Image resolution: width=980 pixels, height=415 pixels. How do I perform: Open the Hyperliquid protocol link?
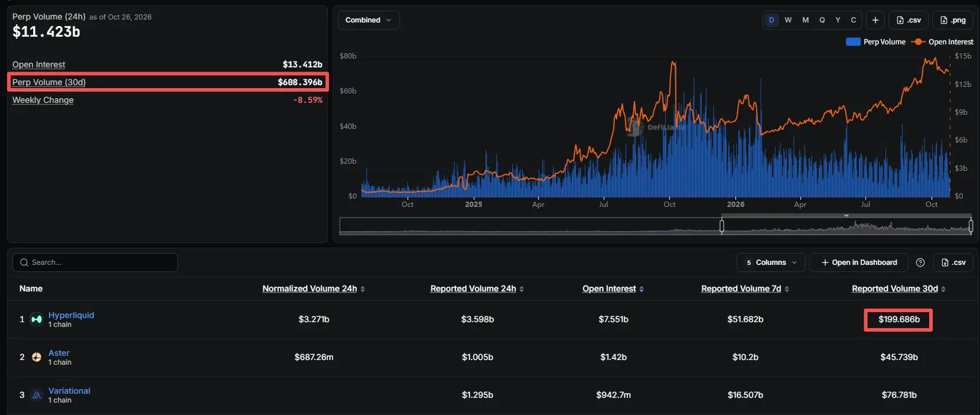tap(71, 315)
